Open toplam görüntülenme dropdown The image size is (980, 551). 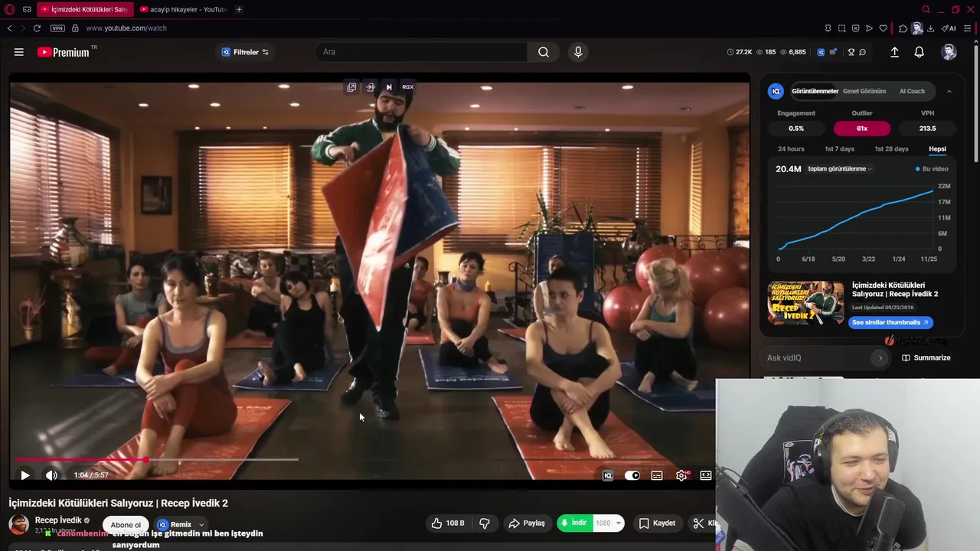point(840,169)
